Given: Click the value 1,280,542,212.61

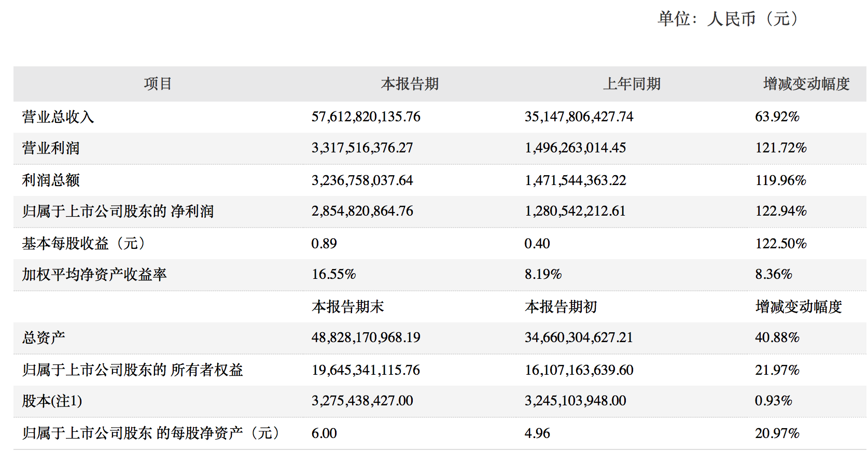Looking at the screenshot, I should (x=575, y=211).
